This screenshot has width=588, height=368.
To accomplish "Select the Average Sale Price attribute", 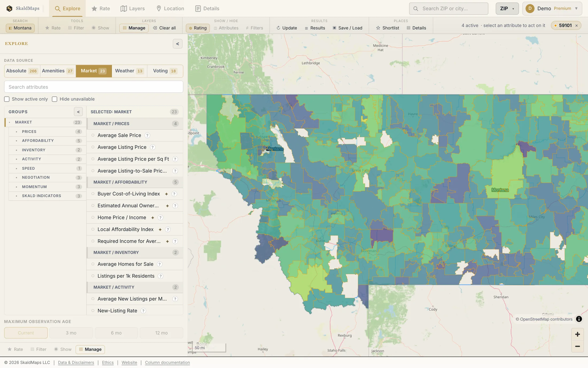I will 135,135.
